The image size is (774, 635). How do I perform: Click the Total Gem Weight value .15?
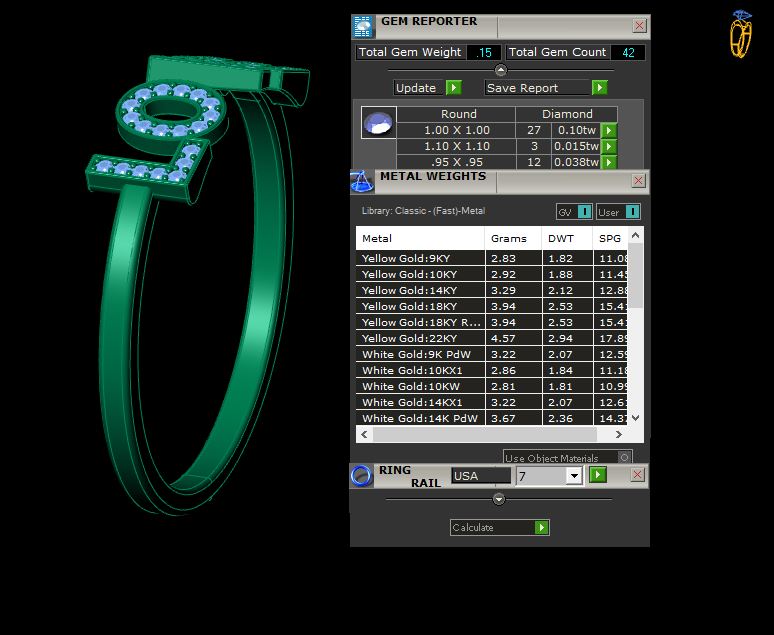[484, 52]
